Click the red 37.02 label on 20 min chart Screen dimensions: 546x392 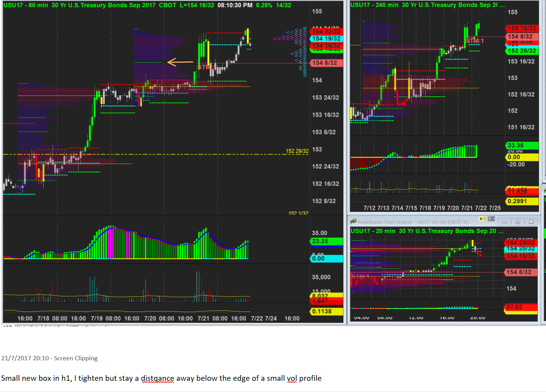pyautogui.click(x=520, y=307)
